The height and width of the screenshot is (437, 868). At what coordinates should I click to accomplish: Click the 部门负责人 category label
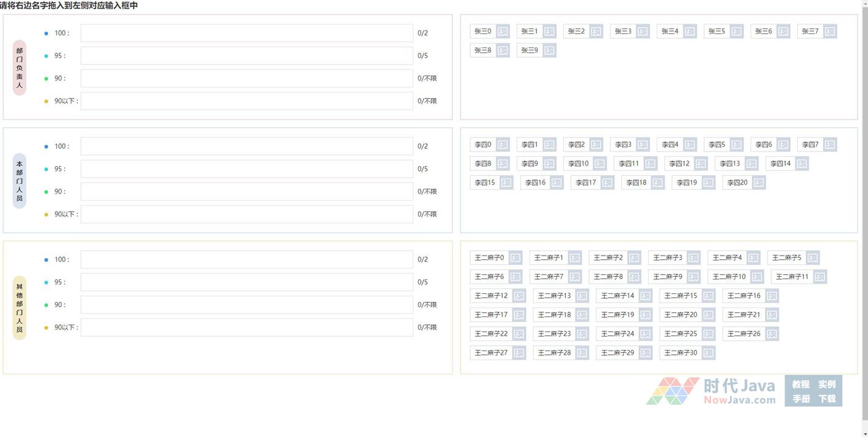(19, 68)
